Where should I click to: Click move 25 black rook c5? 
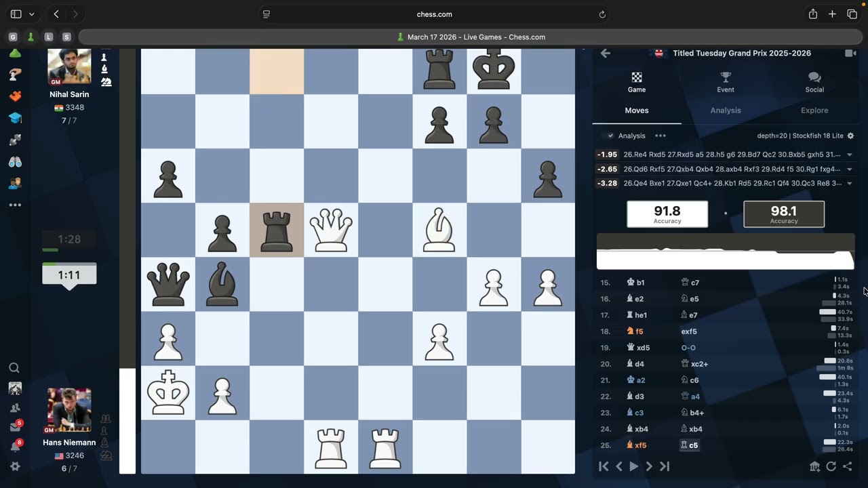pos(689,445)
